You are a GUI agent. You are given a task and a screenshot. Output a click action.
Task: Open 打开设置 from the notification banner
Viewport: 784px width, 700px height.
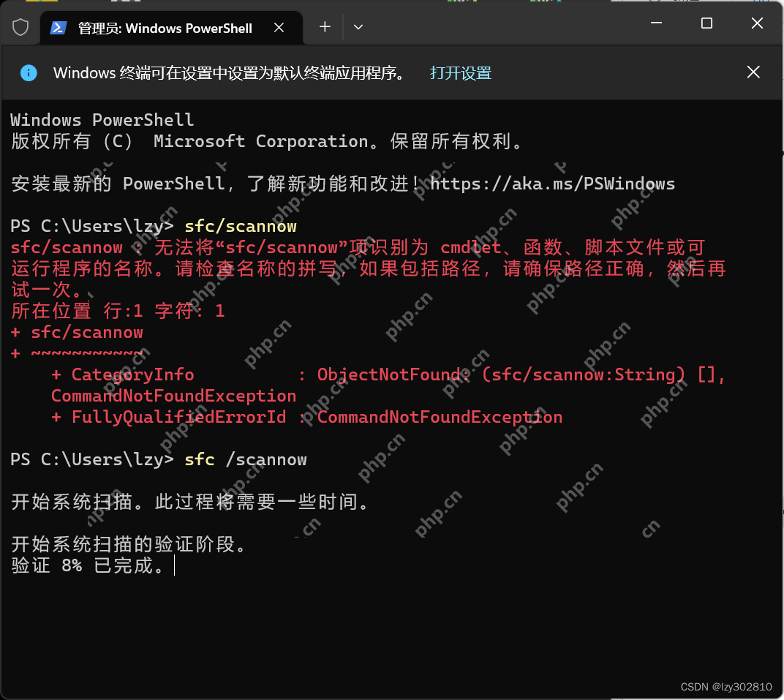pos(460,72)
